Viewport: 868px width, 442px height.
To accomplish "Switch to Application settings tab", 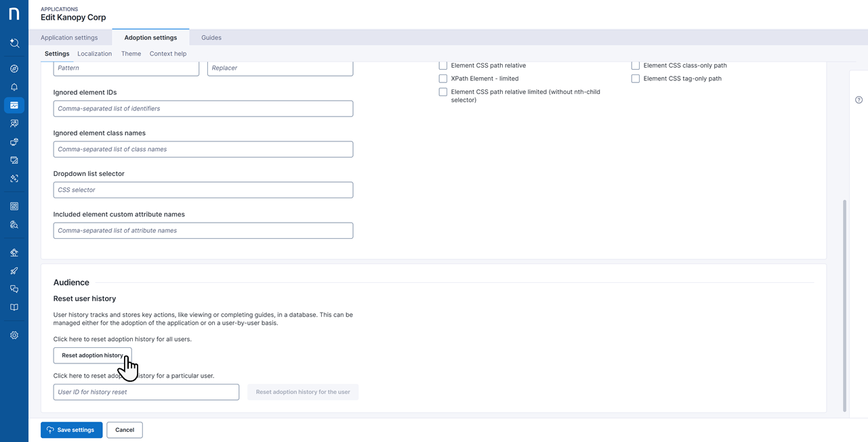I will [69, 38].
